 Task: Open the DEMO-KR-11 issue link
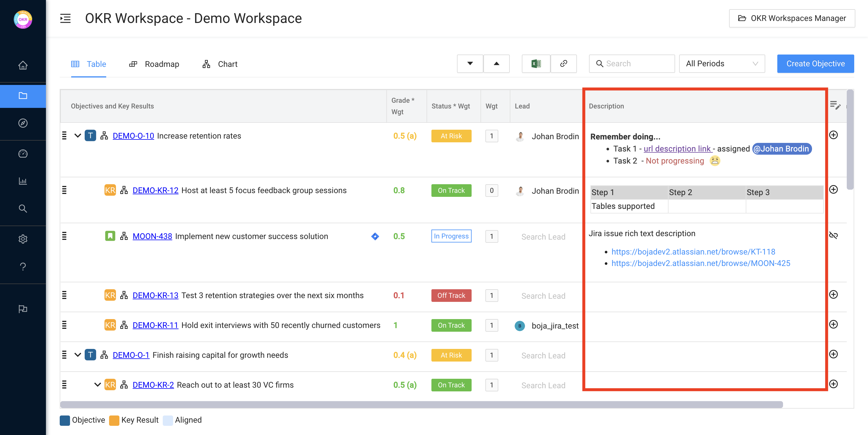[155, 325]
